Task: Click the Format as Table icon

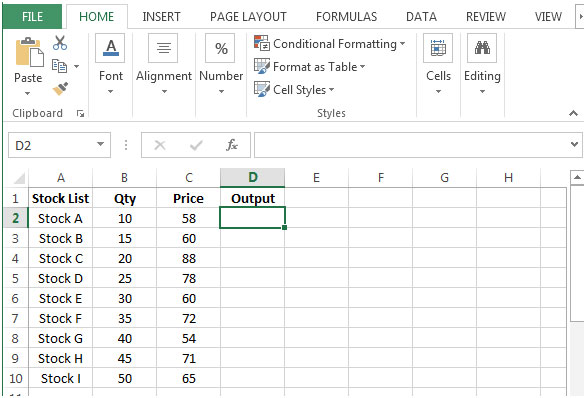Action: [x=262, y=66]
